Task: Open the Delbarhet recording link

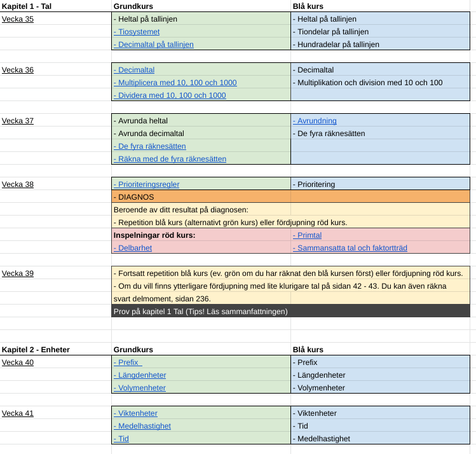Action: point(134,248)
